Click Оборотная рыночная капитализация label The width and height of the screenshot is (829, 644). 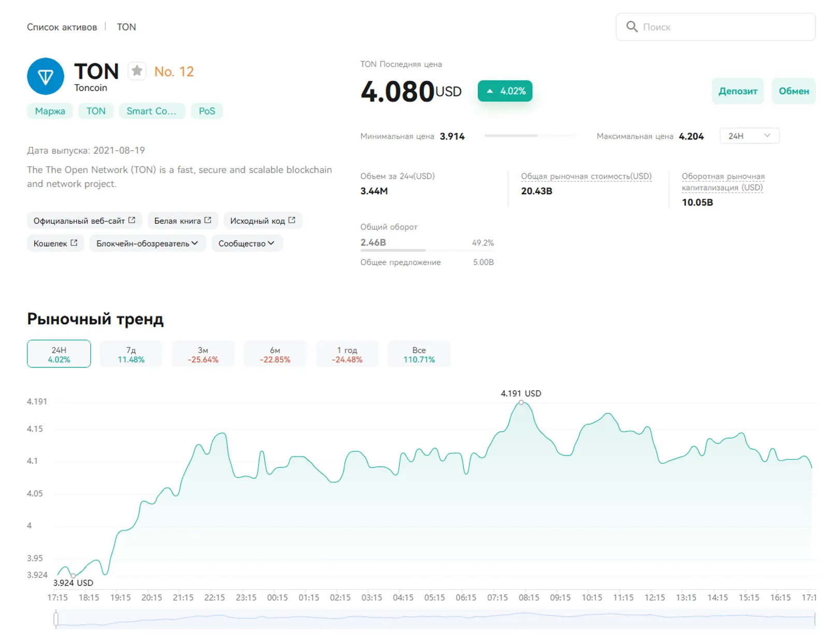pos(723,182)
